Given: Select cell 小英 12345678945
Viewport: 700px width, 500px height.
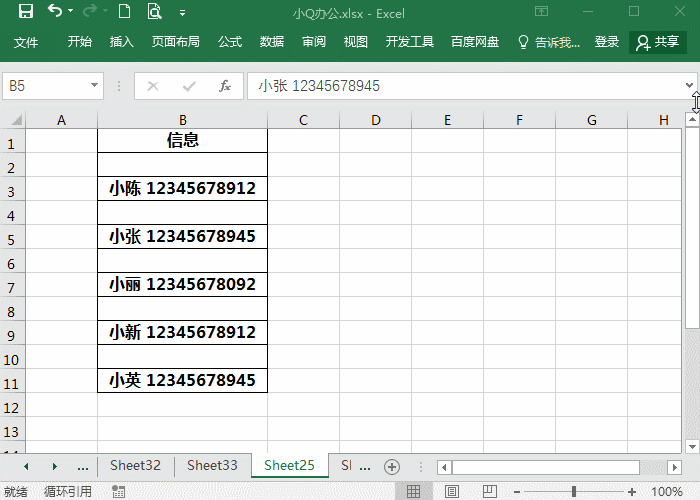Looking at the screenshot, I should (183, 380).
